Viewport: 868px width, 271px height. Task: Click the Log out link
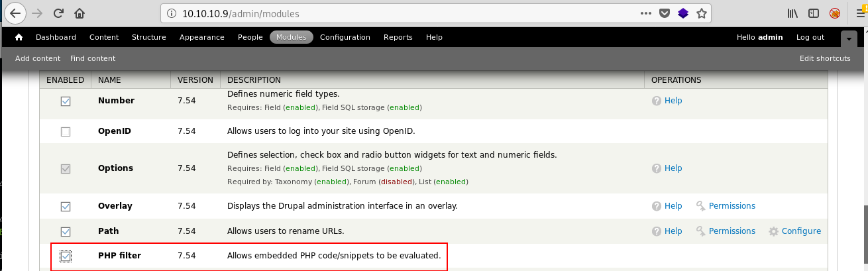810,37
